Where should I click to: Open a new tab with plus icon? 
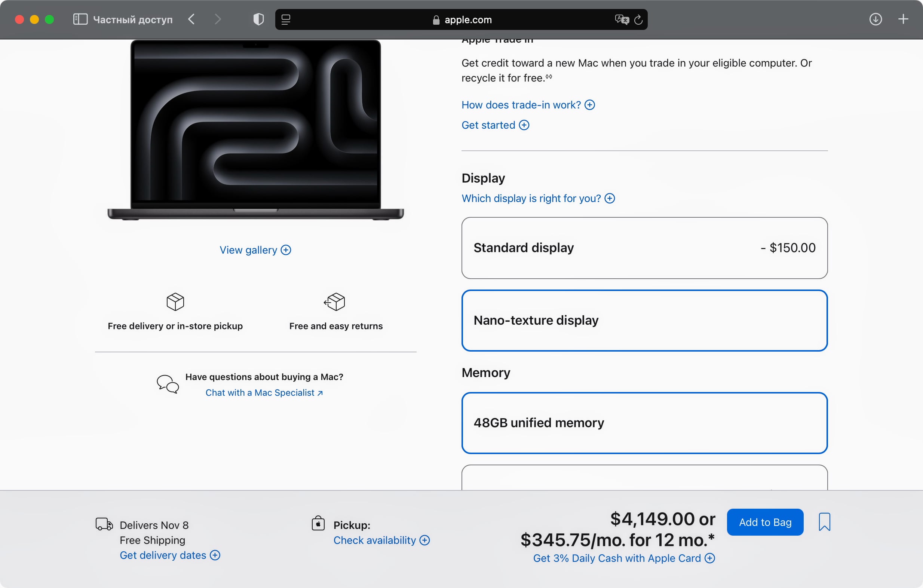(903, 19)
